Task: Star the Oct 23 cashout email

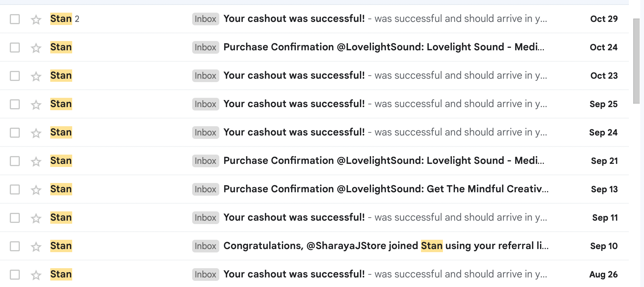Action: [36, 76]
